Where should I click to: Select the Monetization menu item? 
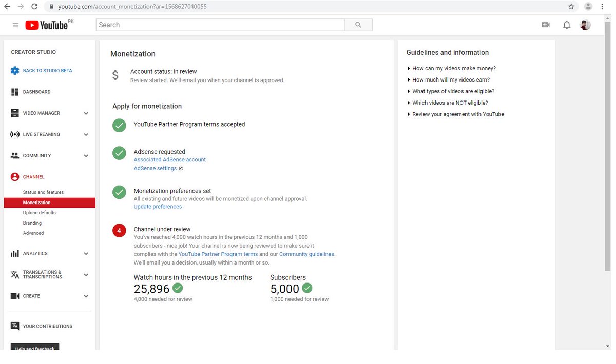(x=49, y=203)
